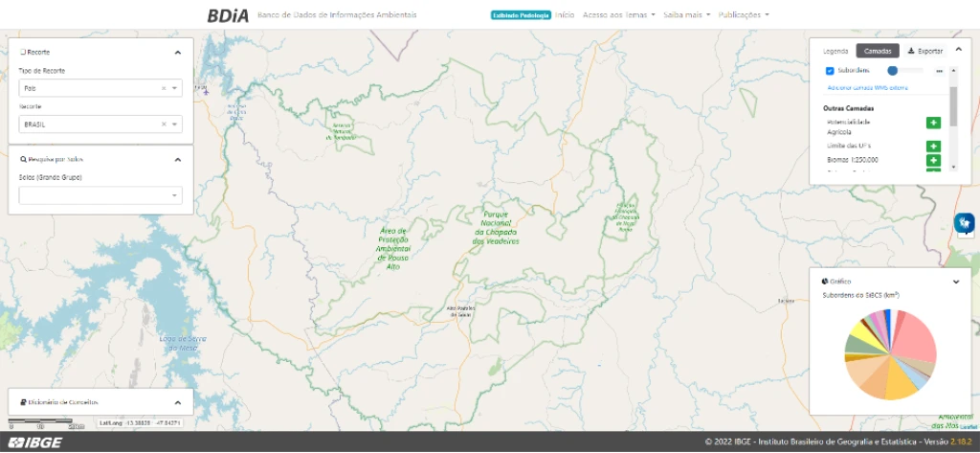Screen dimensions: 980x453
Task: Click the Recorte panel icon
Action: click(x=23, y=53)
